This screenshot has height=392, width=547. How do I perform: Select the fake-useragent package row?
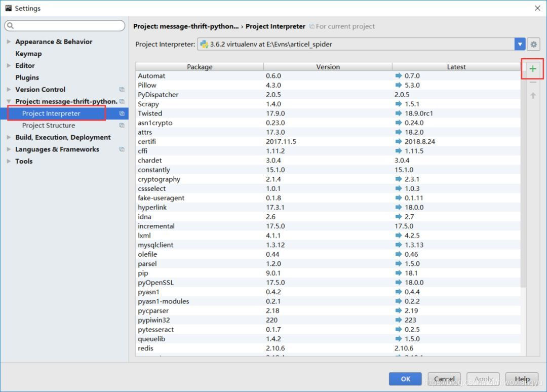pyautogui.click(x=328, y=198)
